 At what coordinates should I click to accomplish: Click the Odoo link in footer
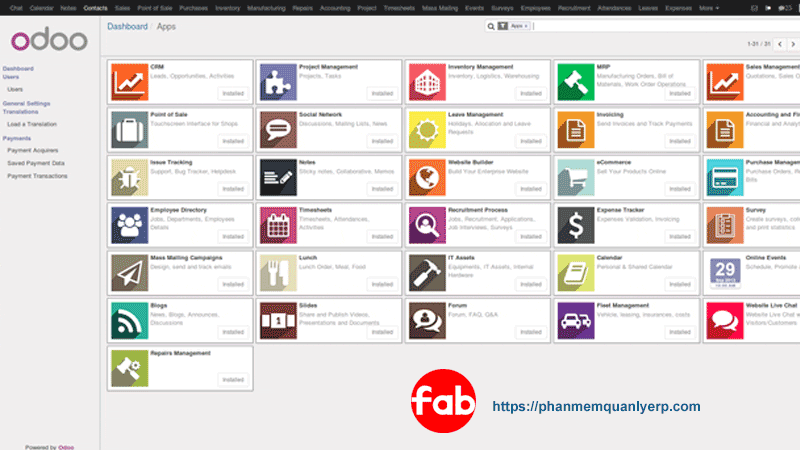[66, 447]
